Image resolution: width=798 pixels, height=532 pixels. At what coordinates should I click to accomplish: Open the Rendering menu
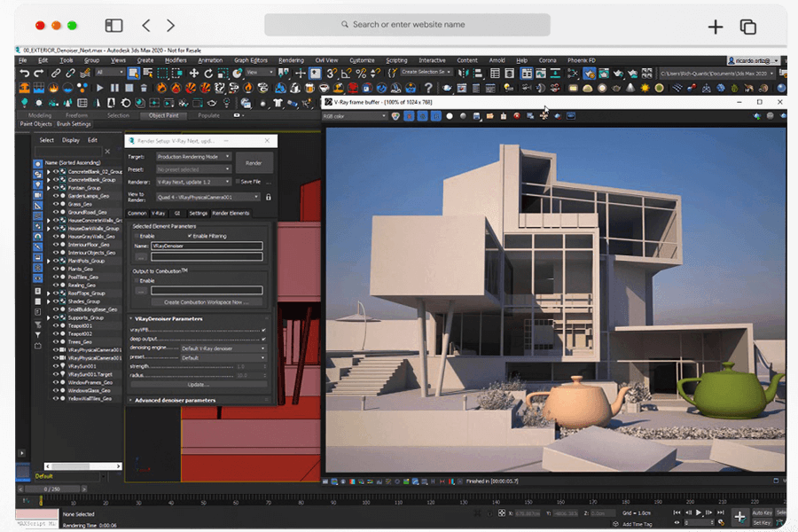tap(291, 60)
